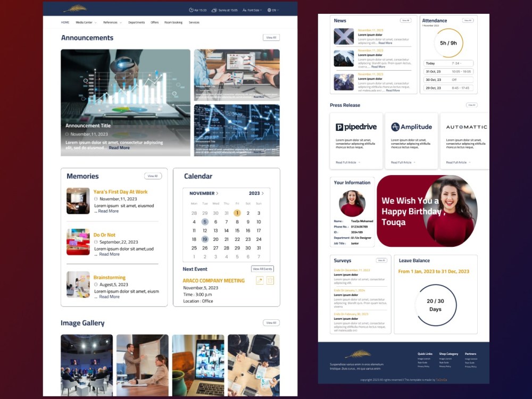Open the Font Size dropdown
532x399 pixels.
[x=252, y=10]
